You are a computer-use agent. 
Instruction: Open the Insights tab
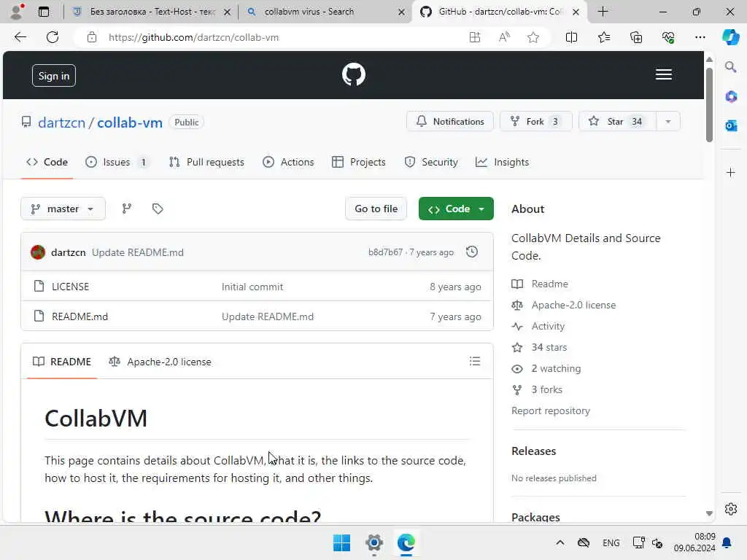(x=502, y=162)
